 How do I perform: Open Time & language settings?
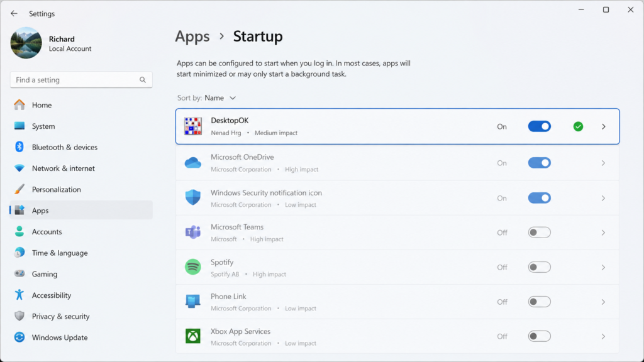coord(81,253)
